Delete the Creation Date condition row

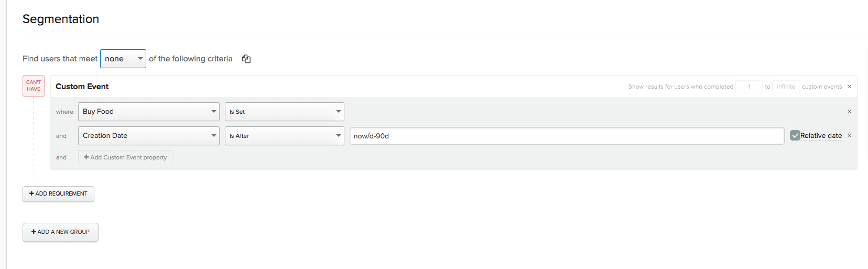click(x=850, y=136)
